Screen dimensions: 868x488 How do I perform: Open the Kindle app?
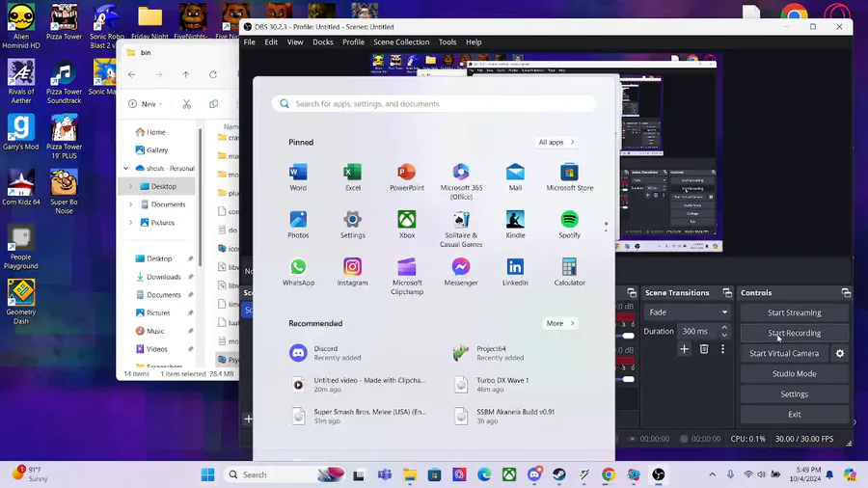point(515,225)
